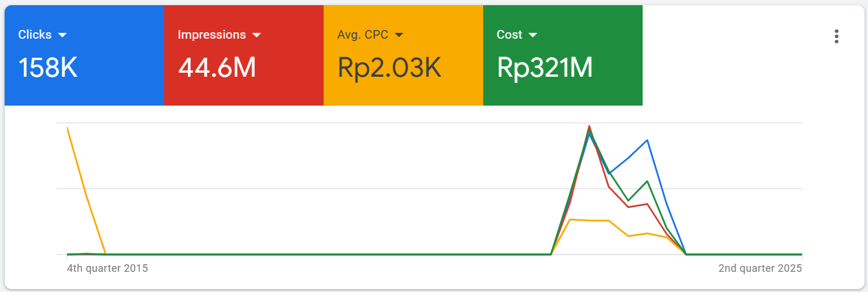Viewport: 868px width, 292px height.
Task: Select the "Cost" label on green tile
Action: click(x=509, y=35)
